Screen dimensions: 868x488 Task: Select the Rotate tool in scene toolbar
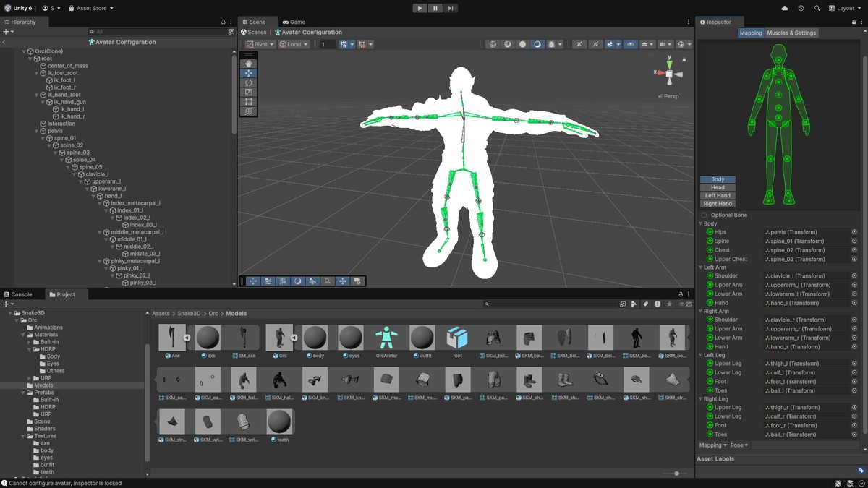coord(249,83)
